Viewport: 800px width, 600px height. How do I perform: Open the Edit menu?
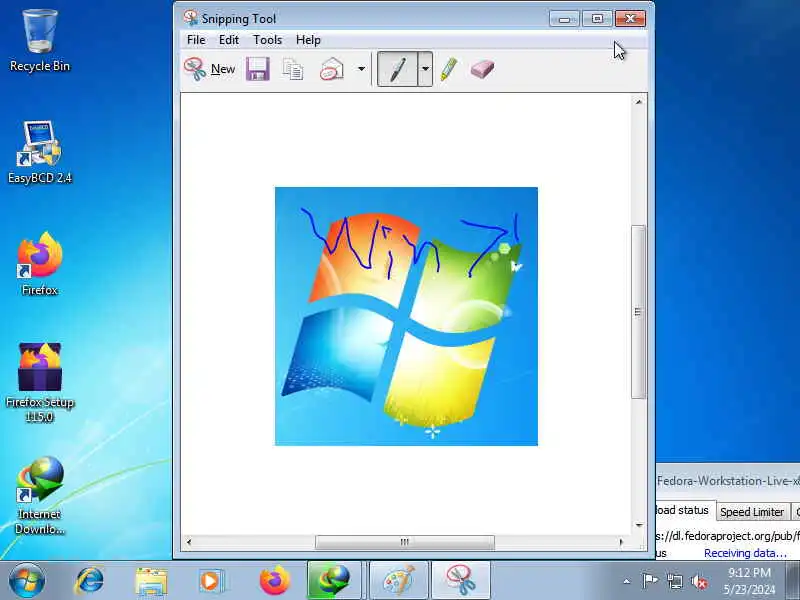[x=229, y=40]
